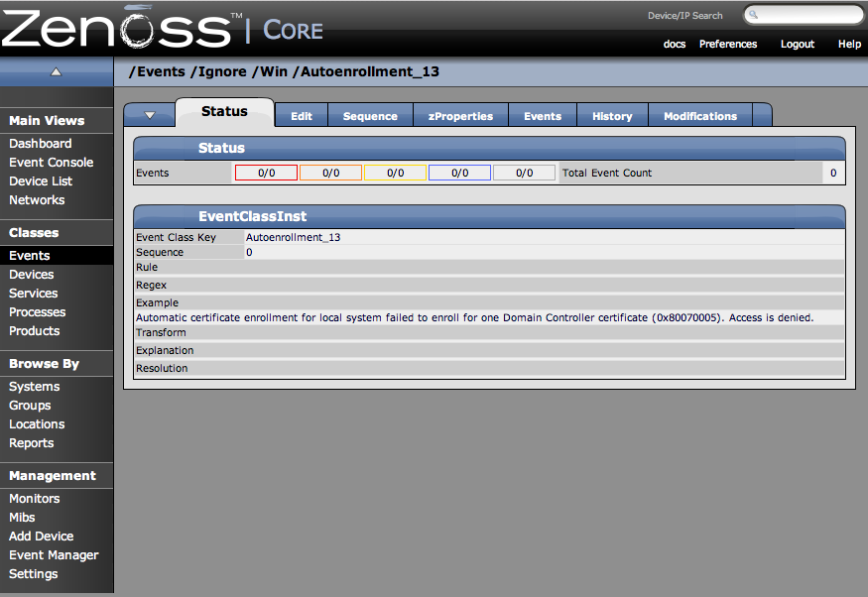The height and width of the screenshot is (597, 868).
Task: Click the EventClassInst panel header
Action: click(x=489, y=216)
